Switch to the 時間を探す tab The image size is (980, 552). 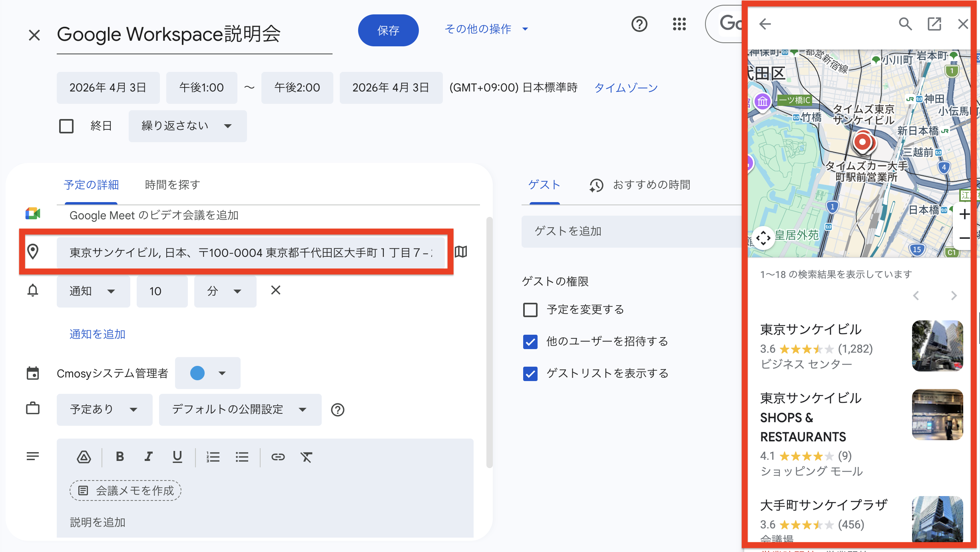pos(171,185)
